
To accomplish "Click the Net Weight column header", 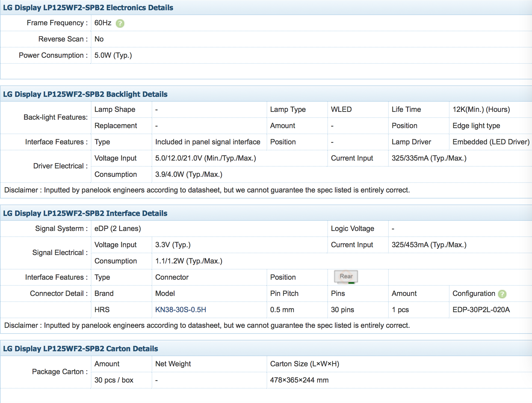I will [173, 364].
